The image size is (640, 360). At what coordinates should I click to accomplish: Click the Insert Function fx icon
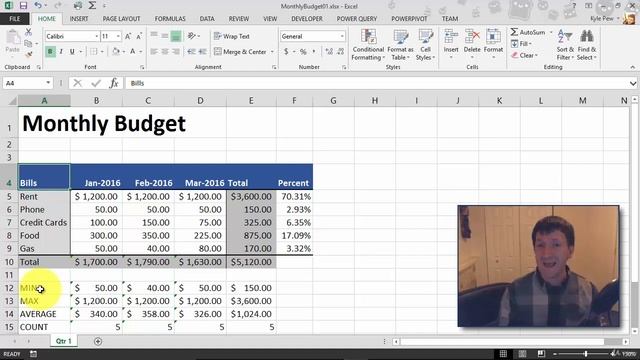(x=114, y=83)
